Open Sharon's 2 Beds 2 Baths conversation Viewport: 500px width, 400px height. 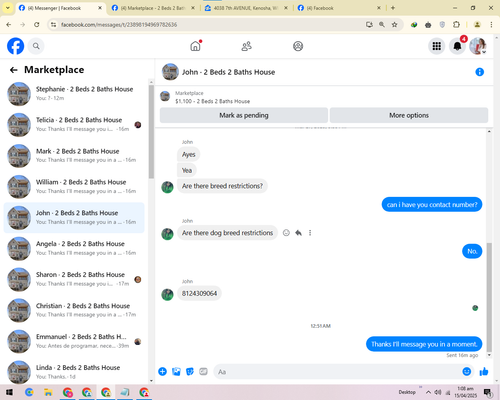[x=74, y=279]
